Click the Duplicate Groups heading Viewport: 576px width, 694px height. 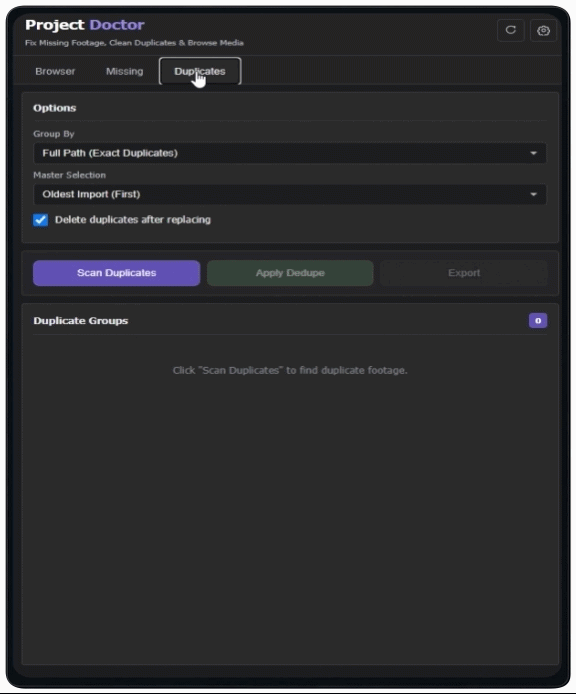point(81,320)
